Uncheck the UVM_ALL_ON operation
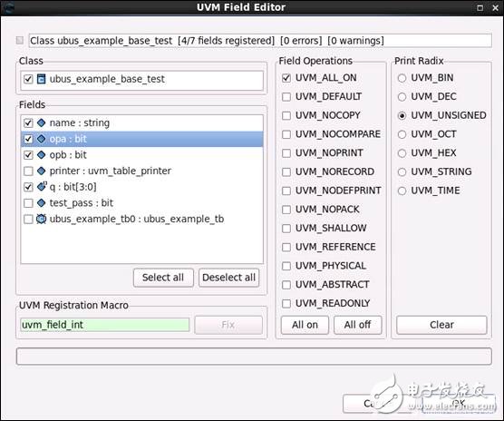Screen dimensions: 504x421 click(286, 78)
